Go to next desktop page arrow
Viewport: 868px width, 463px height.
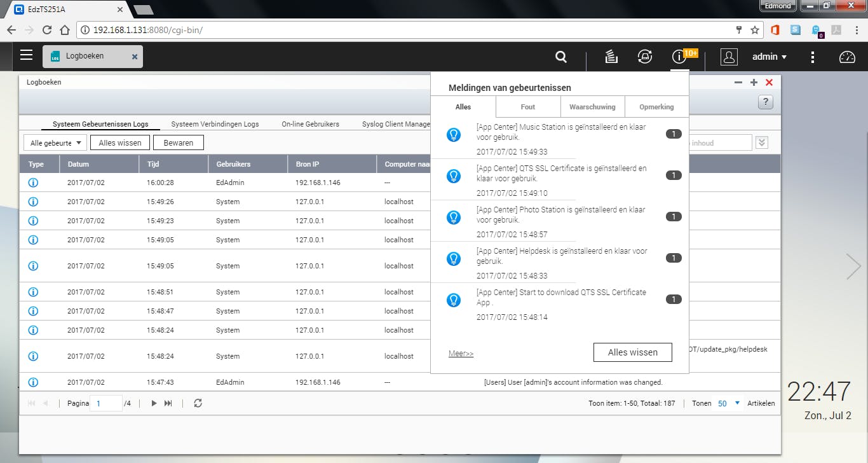pos(853,266)
